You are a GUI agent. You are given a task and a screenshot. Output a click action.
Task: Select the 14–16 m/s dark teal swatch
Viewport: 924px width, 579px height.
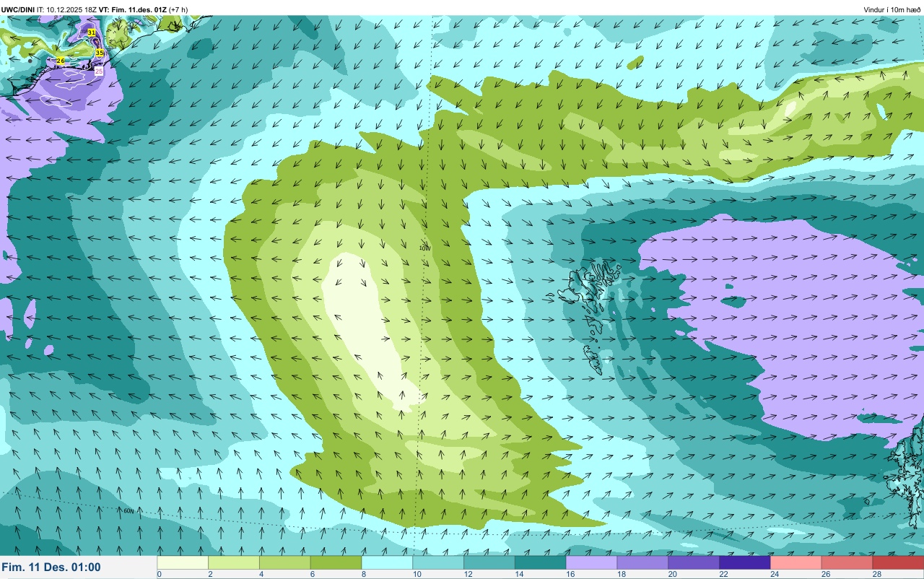[541, 562]
